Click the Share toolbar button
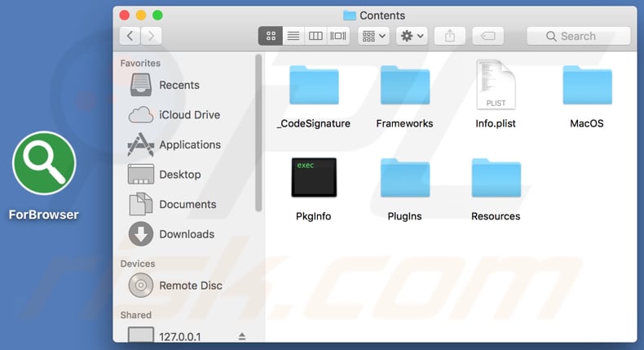The image size is (644, 350). [x=450, y=36]
